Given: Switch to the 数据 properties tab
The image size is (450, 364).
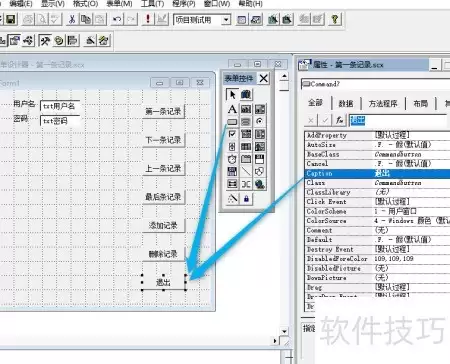Looking at the screenshot, I should [x=346, y=103].
